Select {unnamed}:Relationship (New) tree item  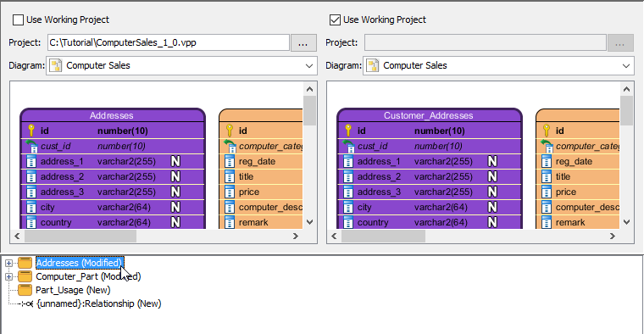(x=99, y=303)
